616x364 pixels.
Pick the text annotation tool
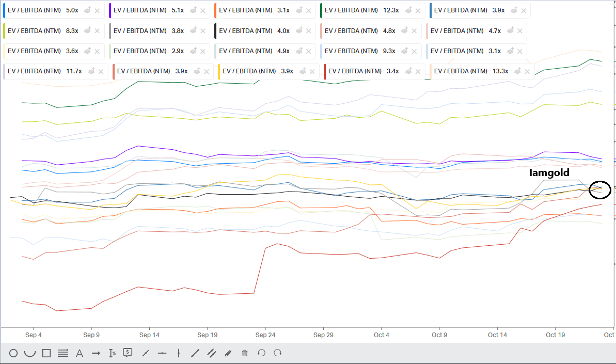[x=80, y=353]
